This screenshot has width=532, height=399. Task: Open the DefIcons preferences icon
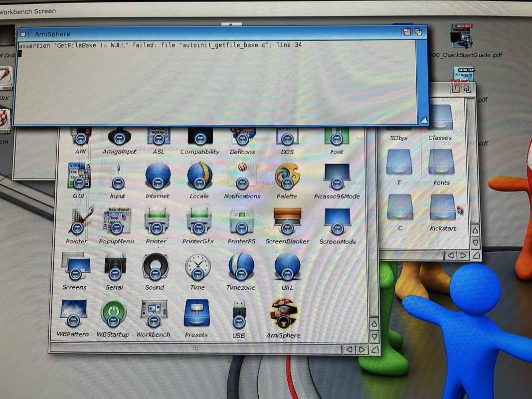pyautogui.click(x=242, y=136)
